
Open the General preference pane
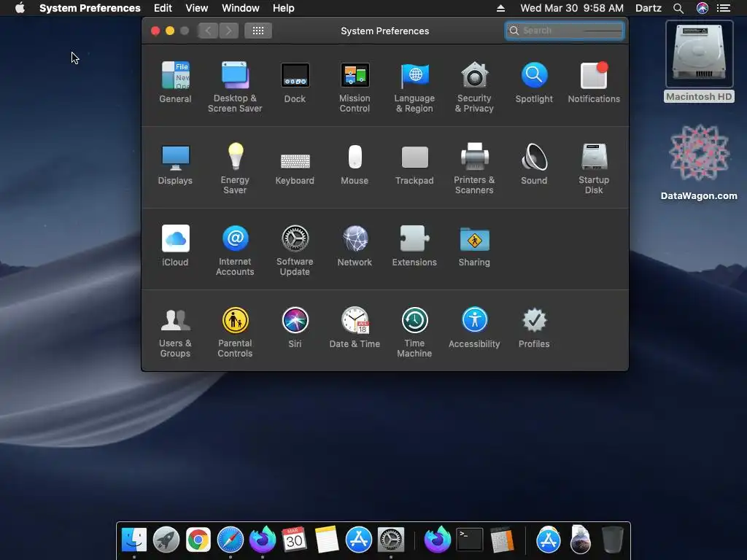coord(175,82)
